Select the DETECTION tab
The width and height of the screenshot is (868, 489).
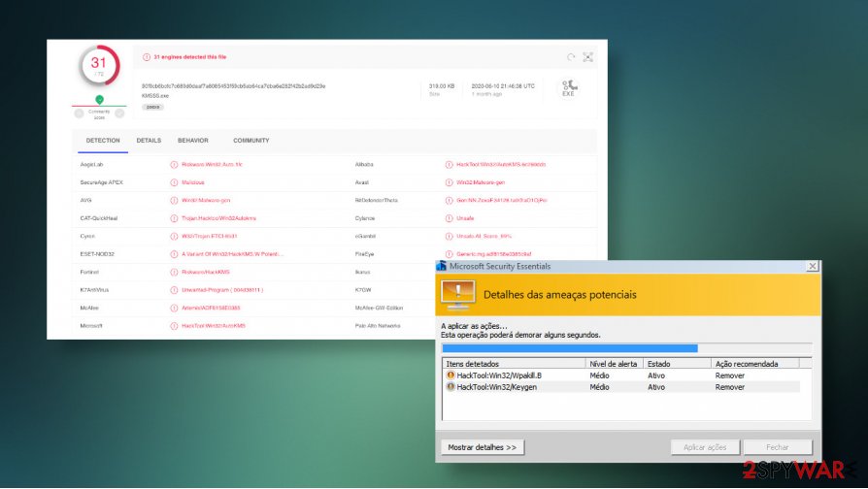[x=102, y=141]
